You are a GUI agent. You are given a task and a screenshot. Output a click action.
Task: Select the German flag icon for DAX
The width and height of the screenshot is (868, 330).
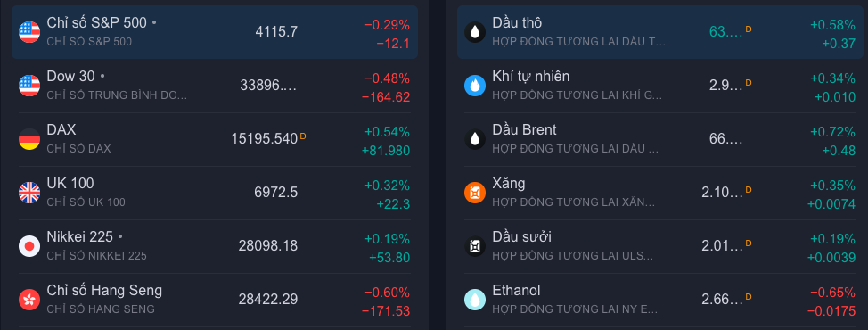pos(29,139)
